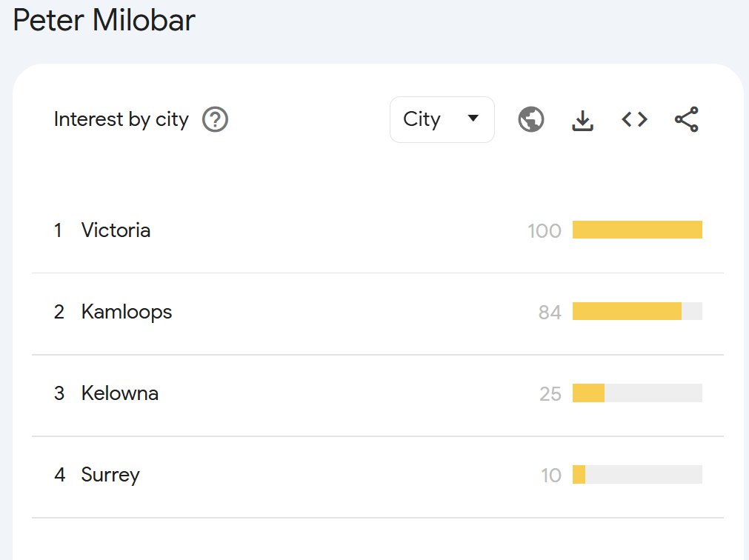Screen dimensions: 749x560
Task: Select the Kamloops city row
Action: (378, 312)
